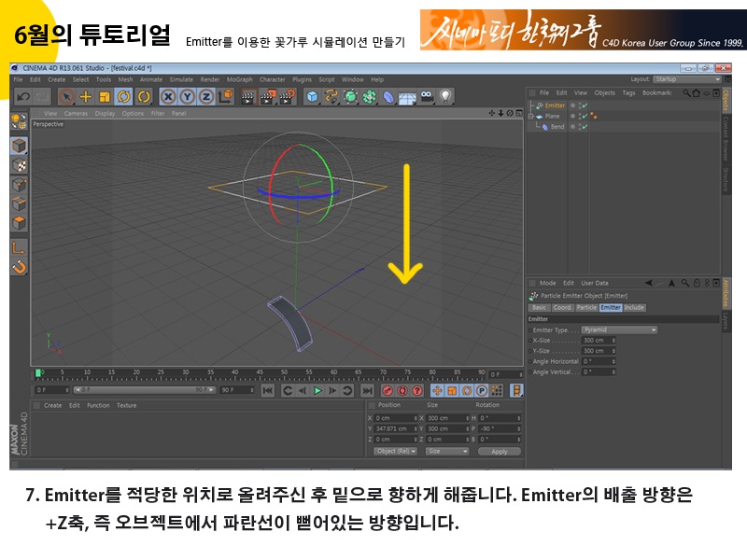The width and height of the screenshot is (747, 560).
Task: Open the Bend deformer icon
Action: (388, 97)
